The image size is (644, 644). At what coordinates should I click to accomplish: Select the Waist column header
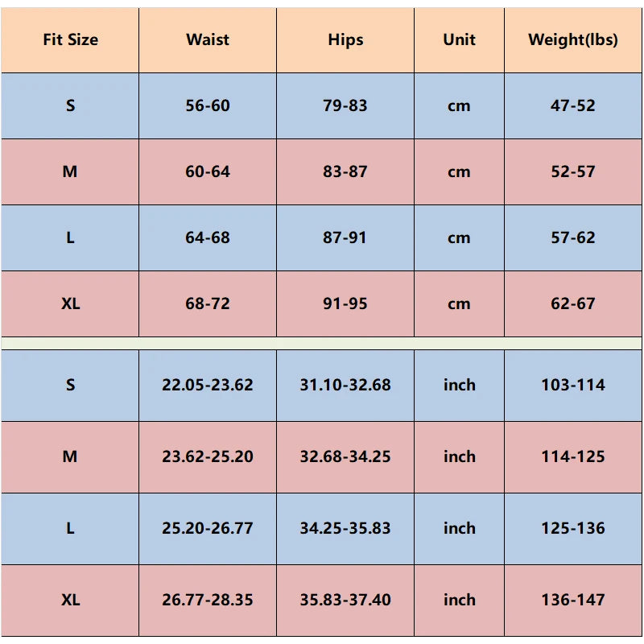(208, 39)
